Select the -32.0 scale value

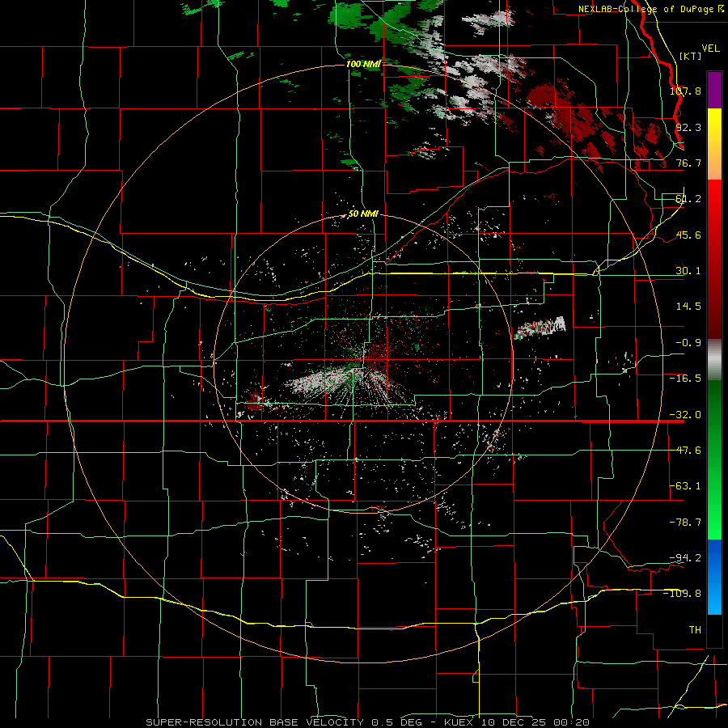[x=685, y=415]
